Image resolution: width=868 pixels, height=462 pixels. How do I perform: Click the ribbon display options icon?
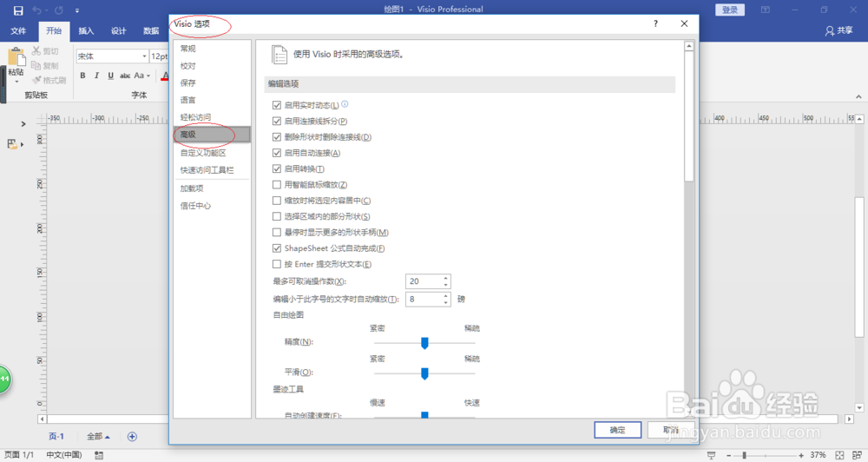(x=765, y=10)
